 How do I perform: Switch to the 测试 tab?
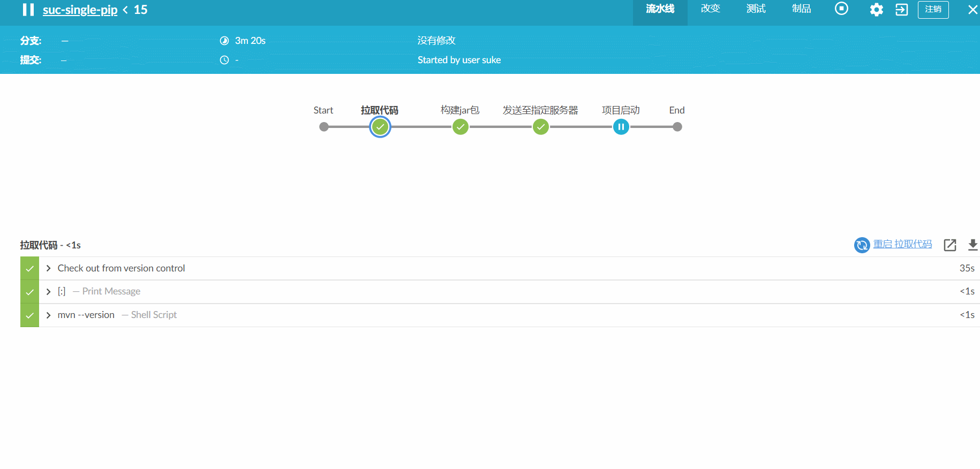(x=756, y=9)
